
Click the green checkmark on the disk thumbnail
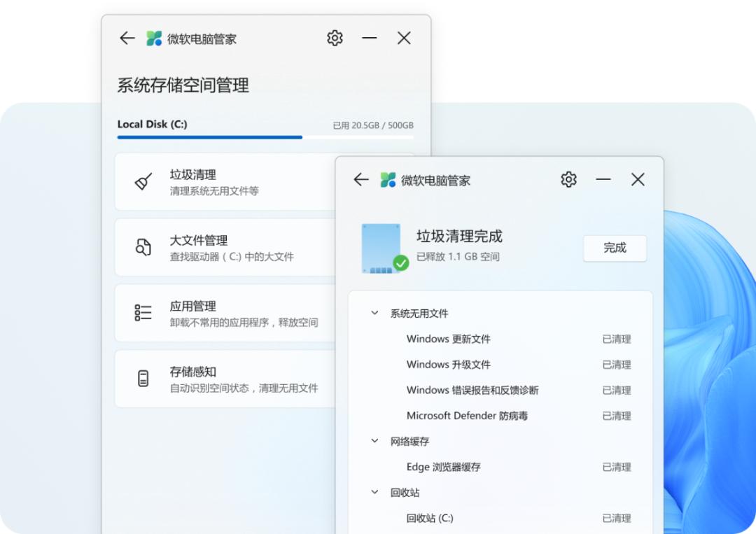tap(400, 264)
